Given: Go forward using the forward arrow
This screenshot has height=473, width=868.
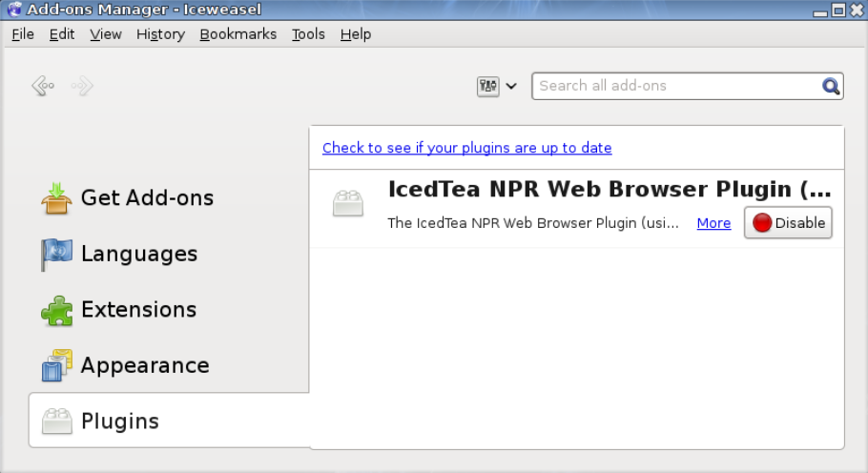Looking at the screenshot, I should [x=83, y=87].
